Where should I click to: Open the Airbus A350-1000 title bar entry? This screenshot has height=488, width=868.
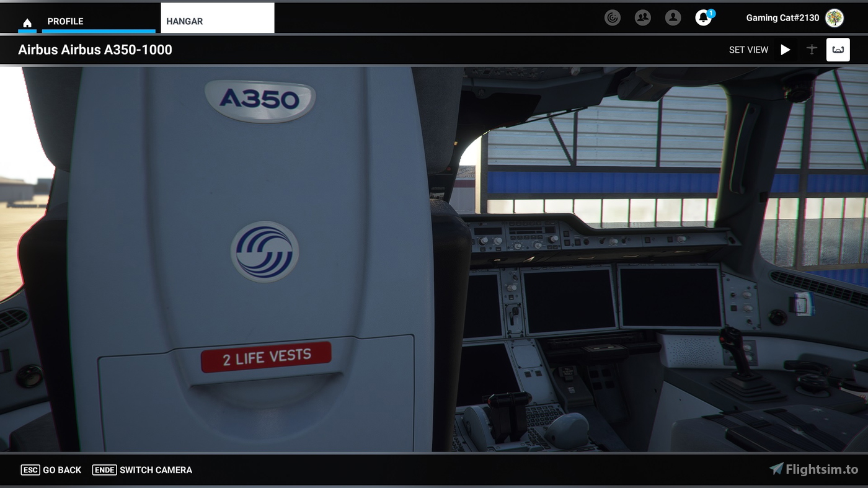pos(94,50)
